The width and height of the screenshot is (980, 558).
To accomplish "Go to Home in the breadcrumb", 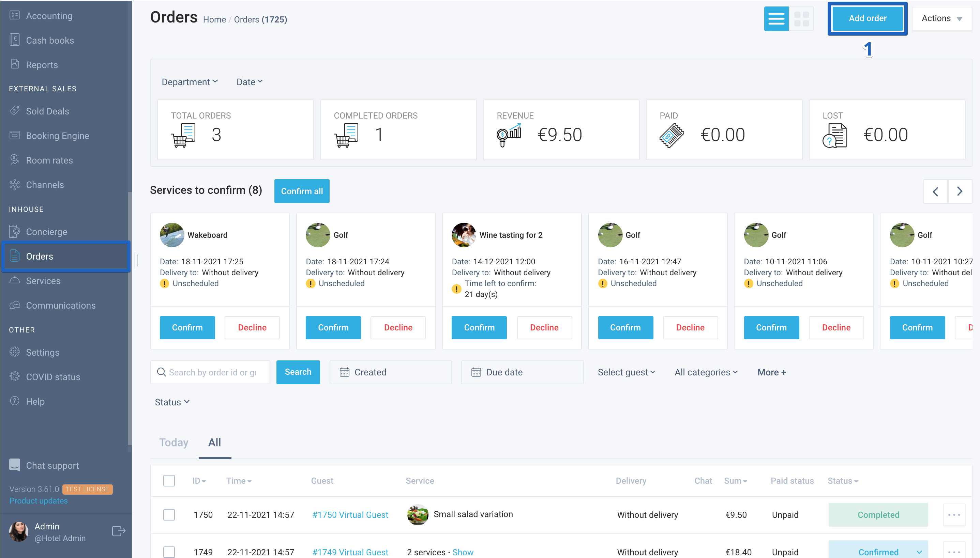I will coord(214,19).
